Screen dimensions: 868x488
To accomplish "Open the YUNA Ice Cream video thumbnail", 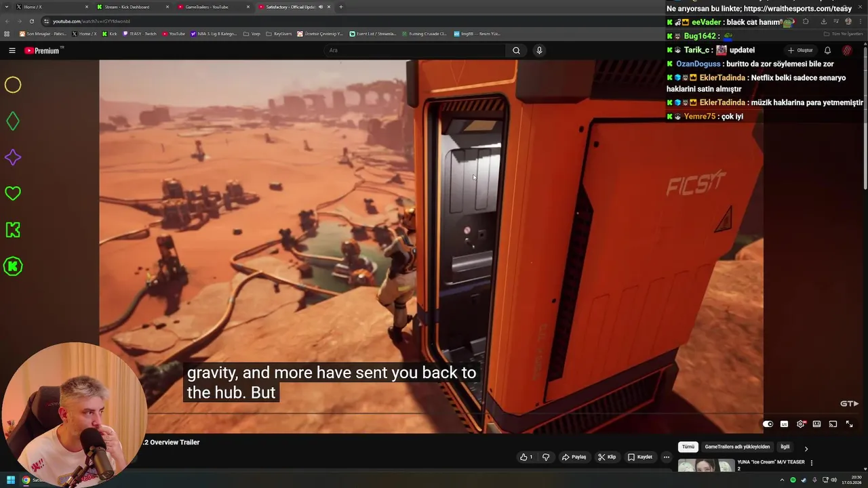I will (x=706, y=466).
